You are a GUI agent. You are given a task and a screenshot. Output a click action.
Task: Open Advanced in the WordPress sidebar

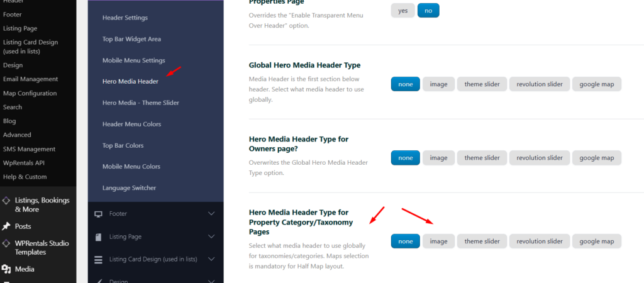(17, 135)
